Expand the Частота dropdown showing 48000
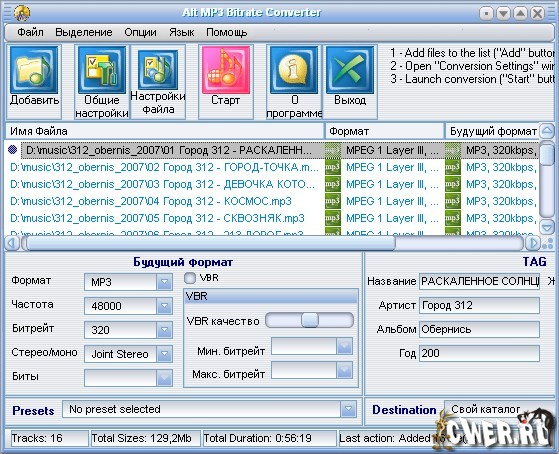 (164, 306)
